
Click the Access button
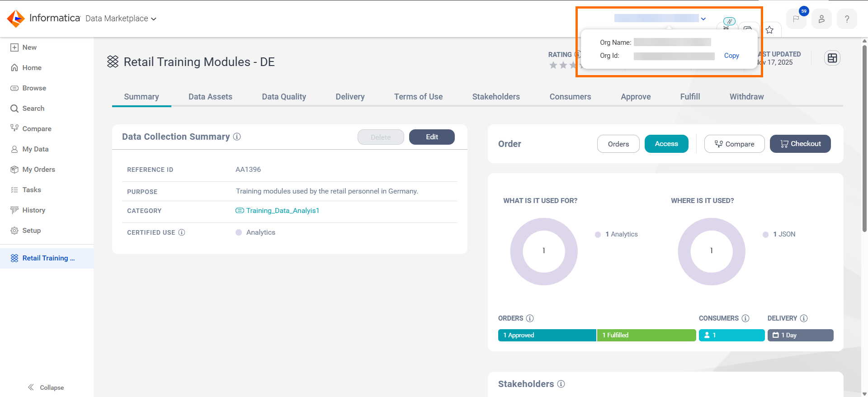pos(666,144)
